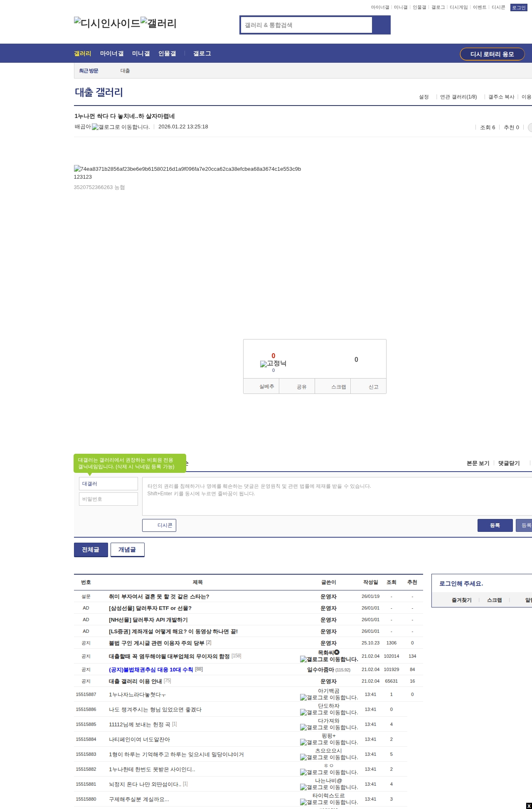Open gallog icon under 아기백곰

pos(329,698)
